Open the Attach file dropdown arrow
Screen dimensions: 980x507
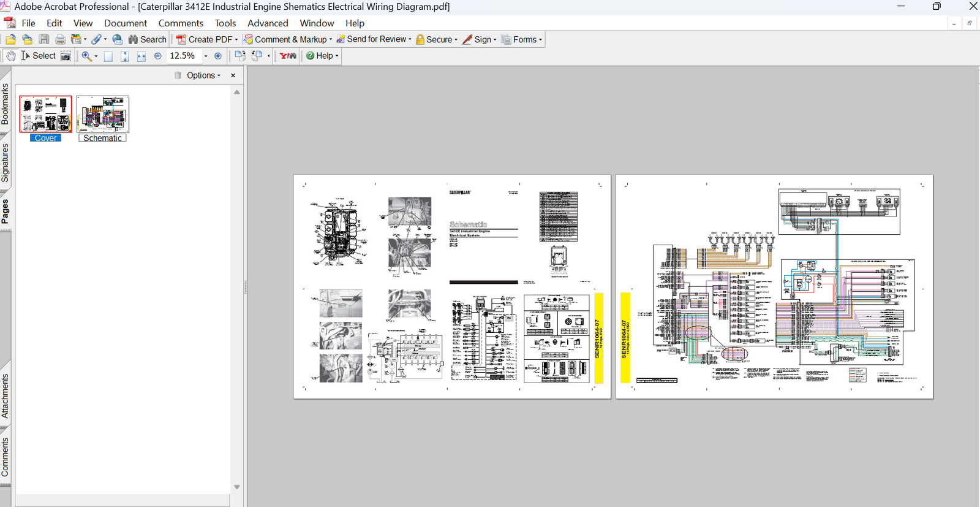pyautogui.click(x=105, y=39)
